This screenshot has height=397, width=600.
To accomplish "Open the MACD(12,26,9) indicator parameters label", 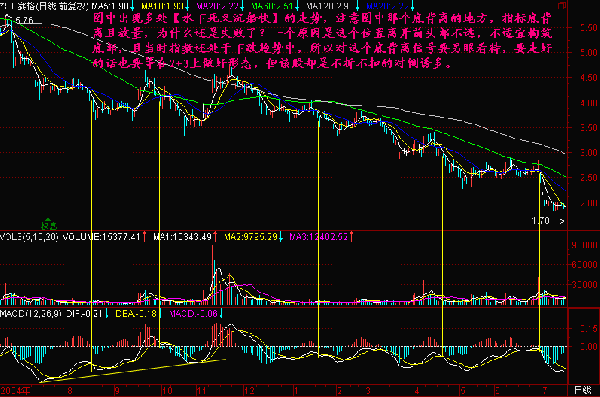I will click(x=31, y=314).
